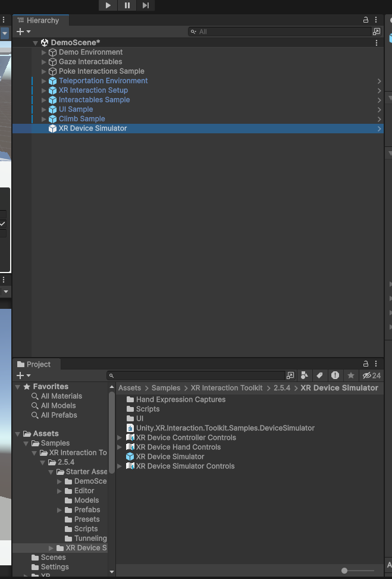Open the Hierarchy create plus dropdown
The image size is (392, 579).
[x=23, y=32]
